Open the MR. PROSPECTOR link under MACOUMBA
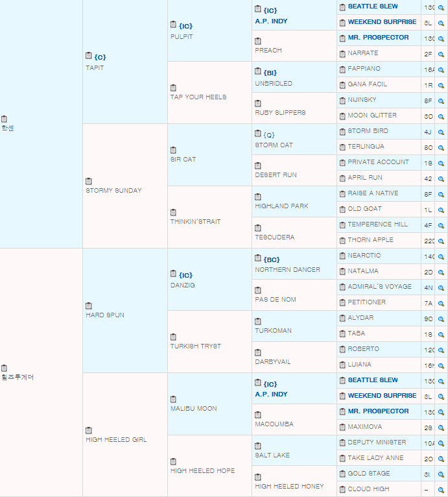 (378, 411)
